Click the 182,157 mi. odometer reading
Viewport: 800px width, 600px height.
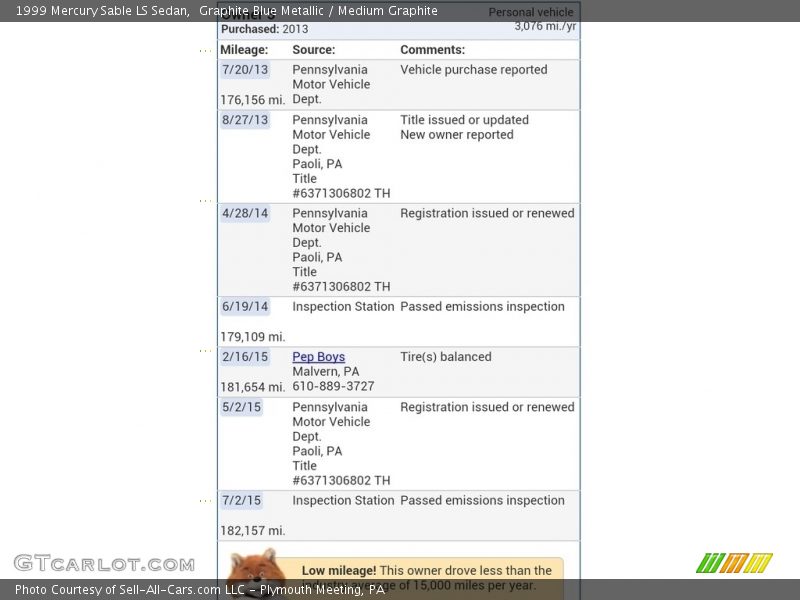pos(253,531)
